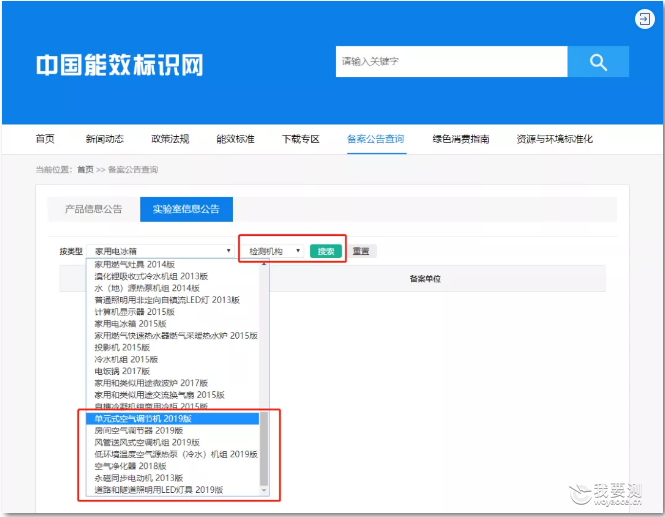Select 永磁同步电动机 2013版 option
Screen dimensions: 665x517
(173, 478)
